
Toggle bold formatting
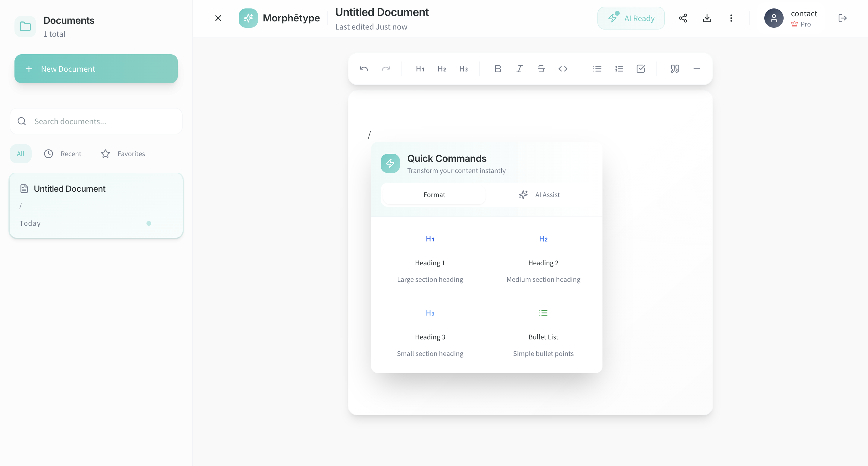click(498, 69)
